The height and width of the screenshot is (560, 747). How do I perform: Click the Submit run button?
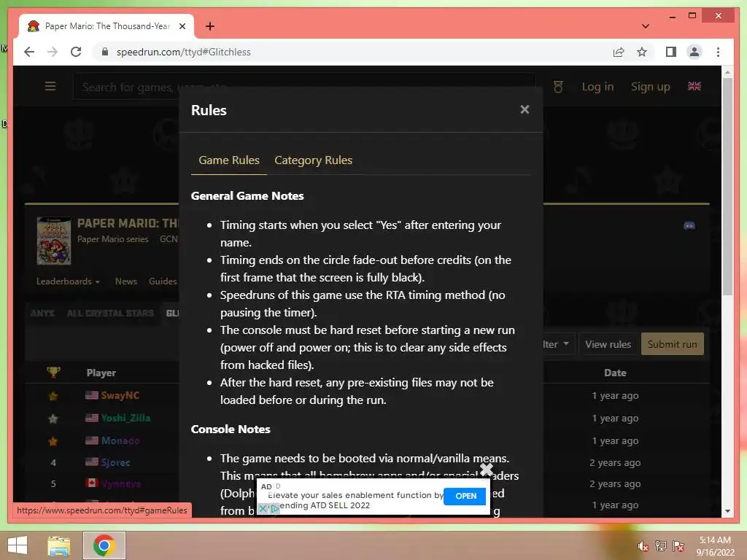pos(672,344)
